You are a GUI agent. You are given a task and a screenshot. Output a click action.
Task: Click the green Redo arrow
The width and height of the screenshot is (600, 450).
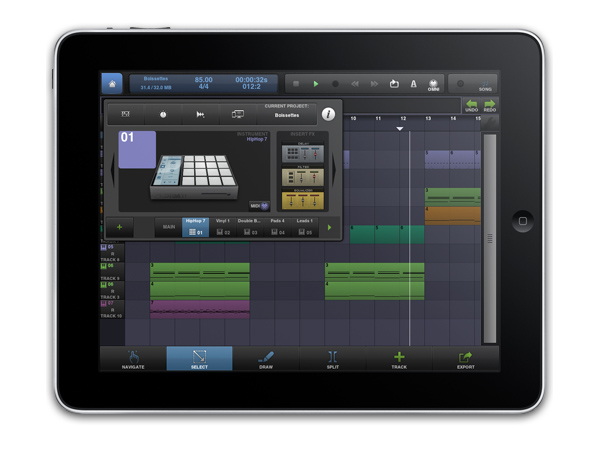tap(489, 106)
